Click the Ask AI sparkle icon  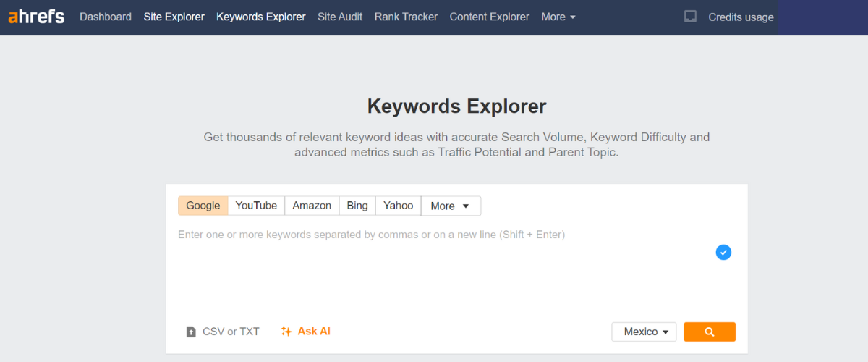click(286, 331)
